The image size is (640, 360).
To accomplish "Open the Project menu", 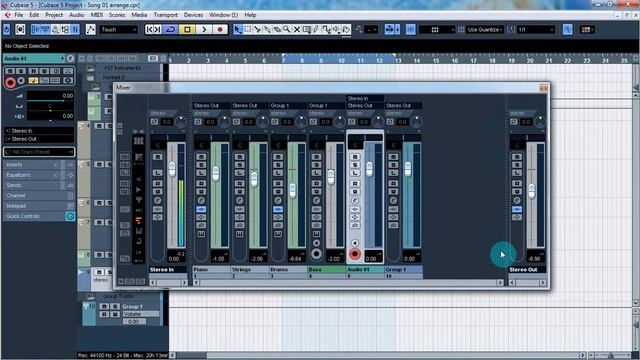I will [54, 15].
